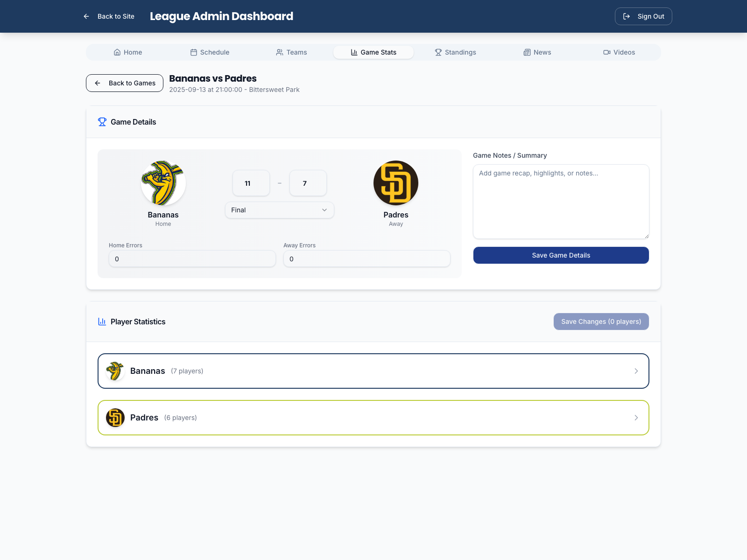This screenshot has height=560, width=747.
Task: Expand the Bananas players row chevron
Action: (x=636, y=371)
